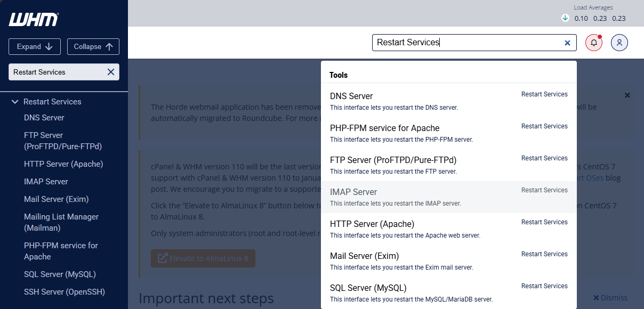Open the notifications bell
This screenshot has height=309, width=644.
[593, 42]
